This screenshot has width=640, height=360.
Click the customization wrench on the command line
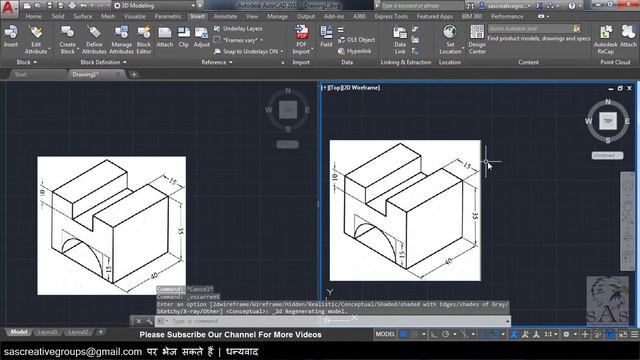tap(149, 321)
